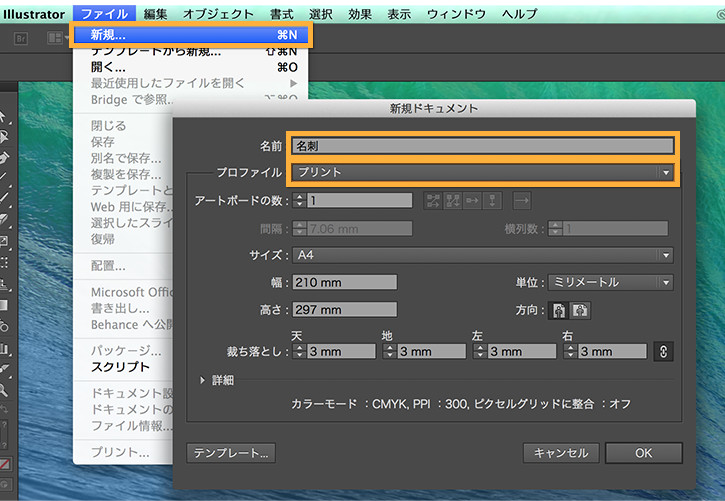Choose テンプレートから新規... menu item
The image size is (725, 501).
[x=190, y=52]
